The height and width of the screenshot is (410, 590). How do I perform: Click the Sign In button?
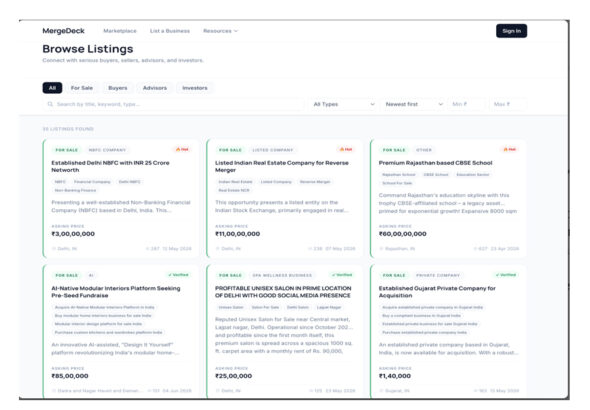pos(511,31)
